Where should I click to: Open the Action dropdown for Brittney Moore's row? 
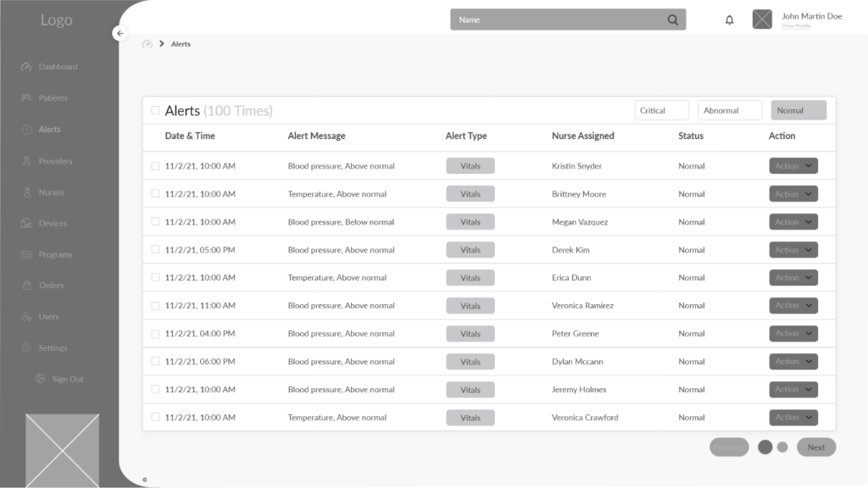(793, 193)
